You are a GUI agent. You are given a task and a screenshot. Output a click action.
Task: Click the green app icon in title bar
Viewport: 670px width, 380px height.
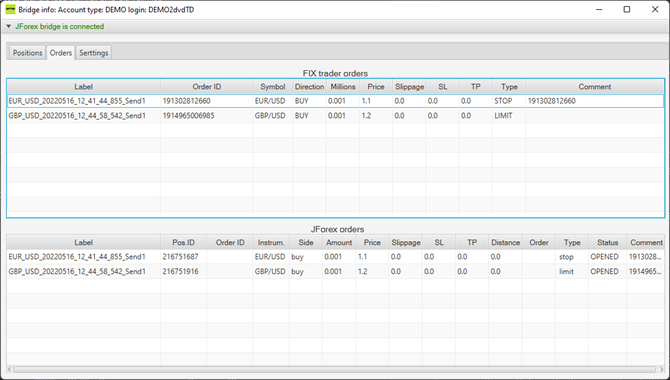pyautogui.click(x=10, y=9)
